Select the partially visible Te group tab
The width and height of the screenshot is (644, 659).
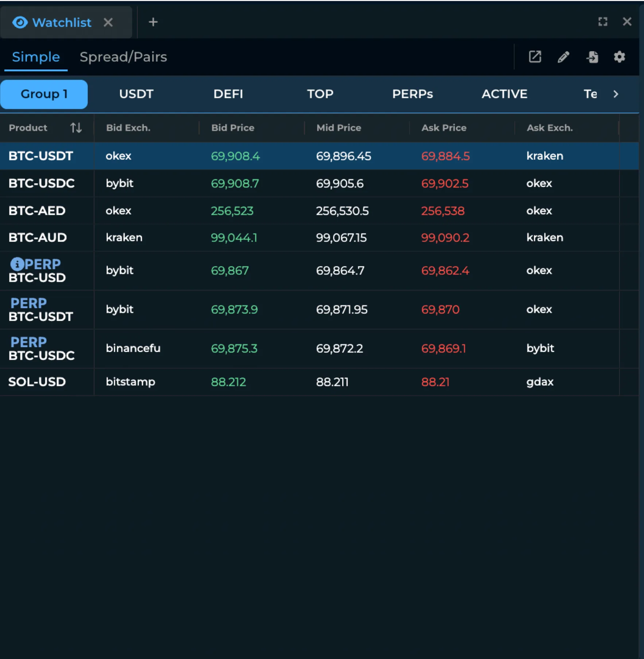[590, 94]
